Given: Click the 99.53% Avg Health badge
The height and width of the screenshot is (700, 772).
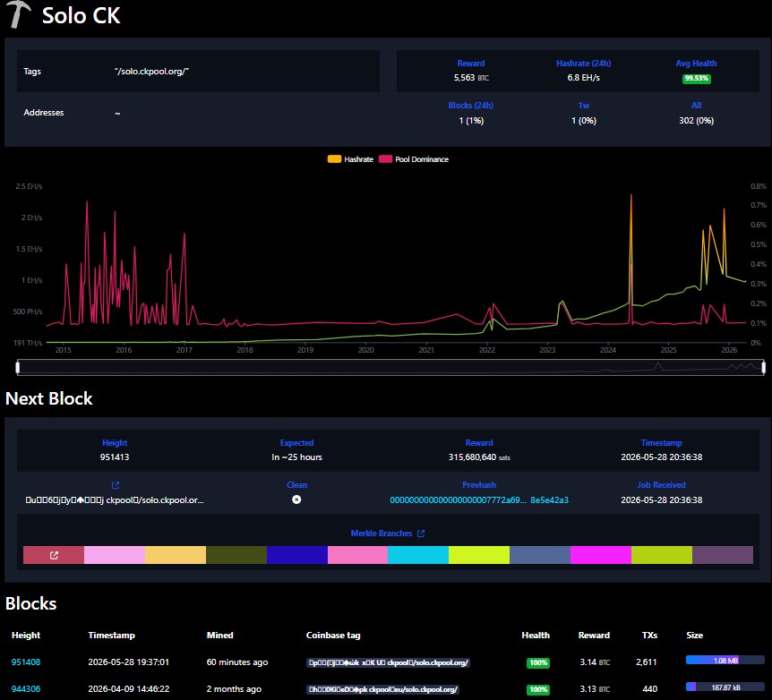Looking at the screenshot, I should pyautogui.click(x=696, y=78).
